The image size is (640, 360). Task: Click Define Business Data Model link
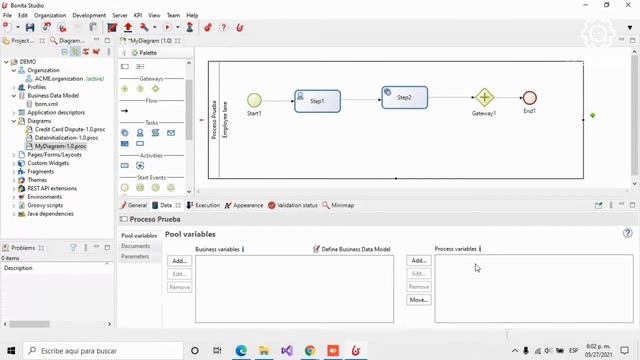[352, 249]
